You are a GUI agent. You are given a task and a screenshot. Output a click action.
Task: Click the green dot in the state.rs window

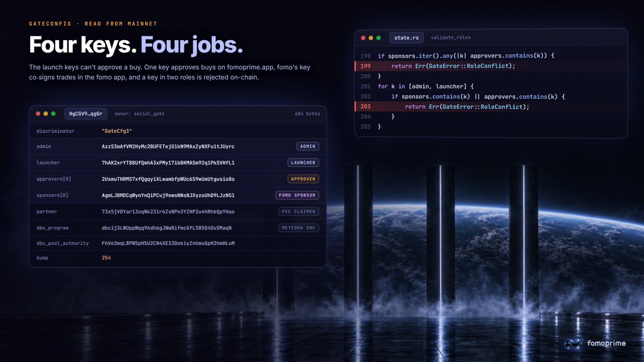tap(378, 38)
